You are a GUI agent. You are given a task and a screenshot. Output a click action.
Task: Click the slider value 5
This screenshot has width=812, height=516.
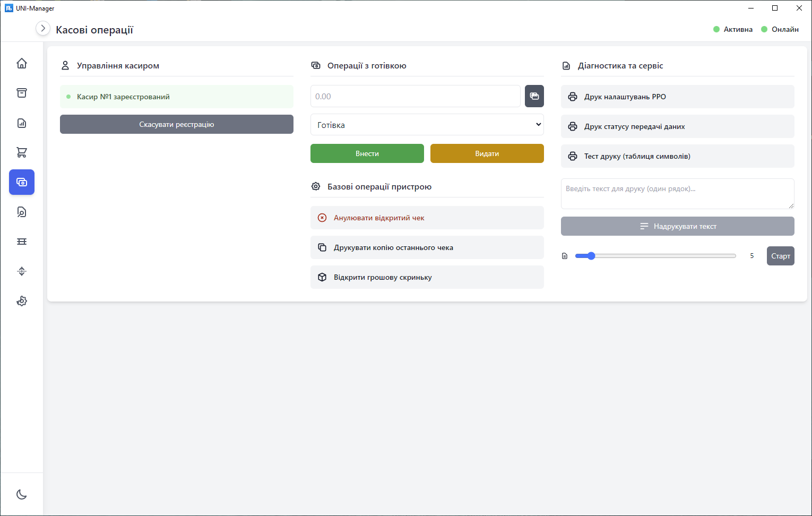point(751,256)
